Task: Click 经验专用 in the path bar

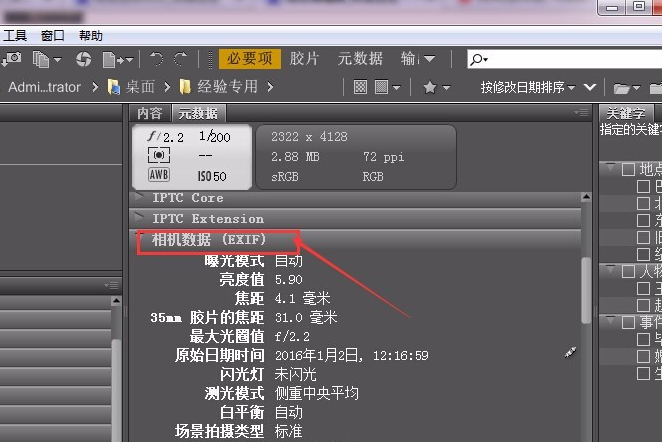Action: pyautogui.click(x=228, y=87)
